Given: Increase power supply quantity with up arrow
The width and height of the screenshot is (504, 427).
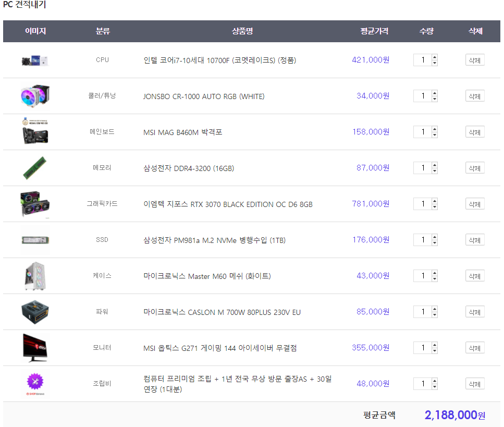Looking at the screenshot, I should click(x=435, y=309).
